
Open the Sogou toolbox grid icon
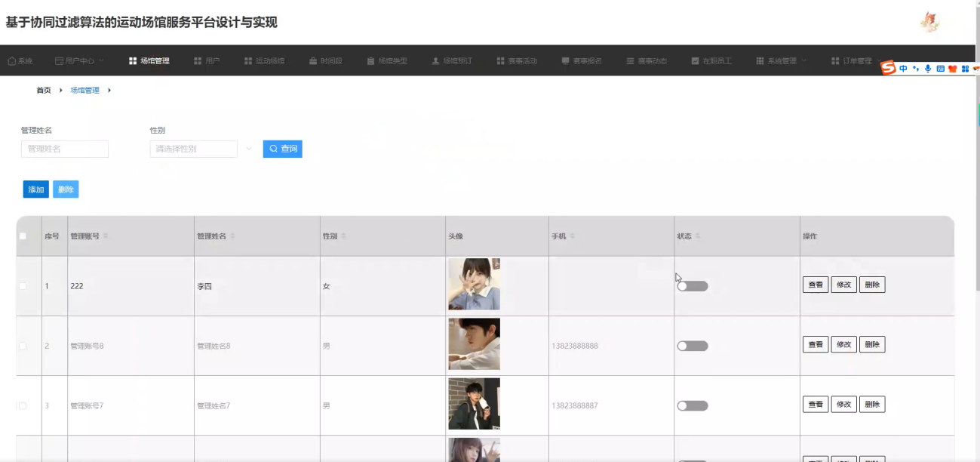coord(965,69)
